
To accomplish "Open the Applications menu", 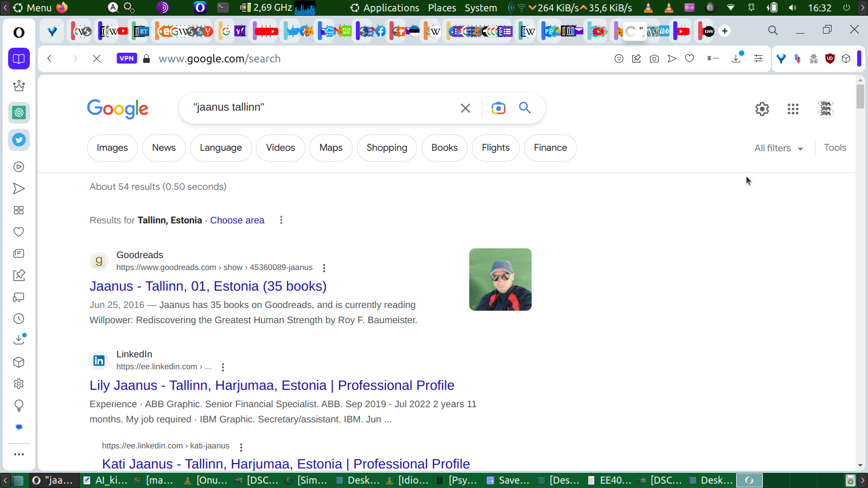I will (385, 8).
